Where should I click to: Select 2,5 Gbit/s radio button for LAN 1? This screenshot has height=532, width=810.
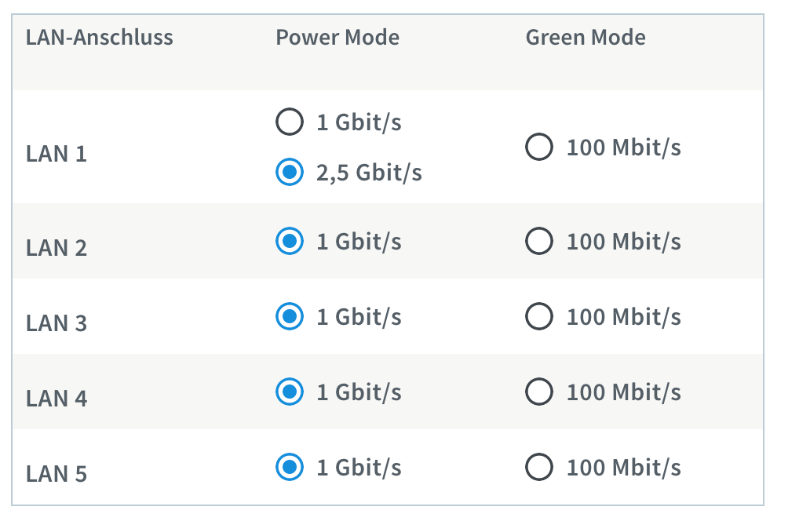[290, 173]
